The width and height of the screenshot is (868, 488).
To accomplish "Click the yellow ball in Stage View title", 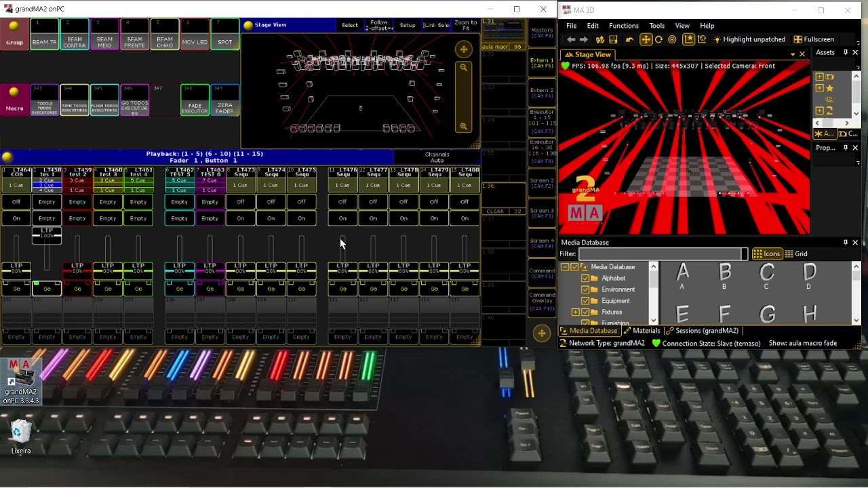I will (x=248, y=25).
